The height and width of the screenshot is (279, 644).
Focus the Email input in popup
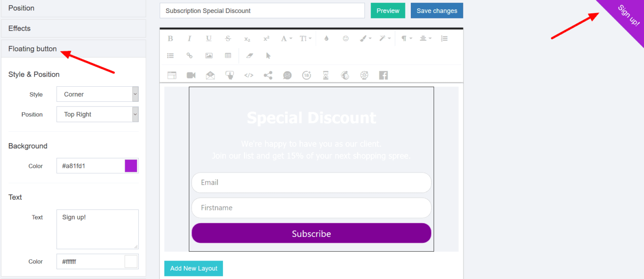click(x=312, y=183)
